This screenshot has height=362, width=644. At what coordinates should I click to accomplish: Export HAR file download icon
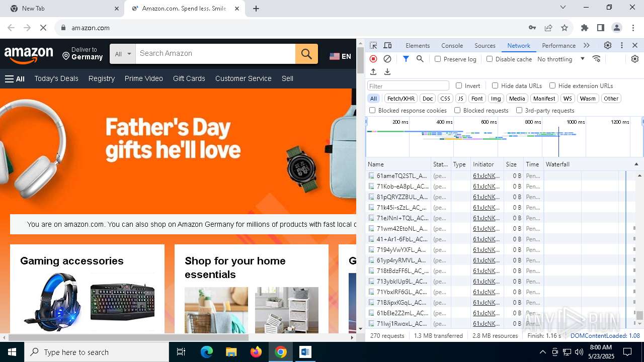[x=387, y=72]
